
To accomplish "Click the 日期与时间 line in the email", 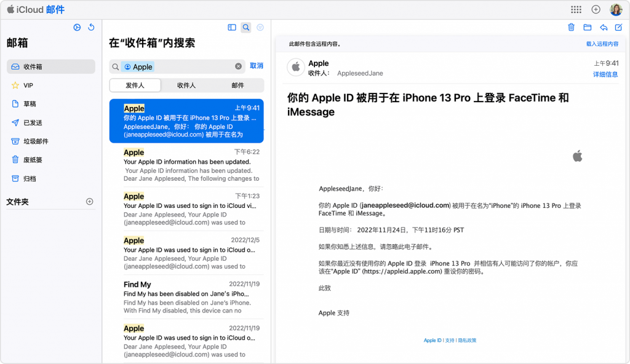I will click(x=391, y=230).
